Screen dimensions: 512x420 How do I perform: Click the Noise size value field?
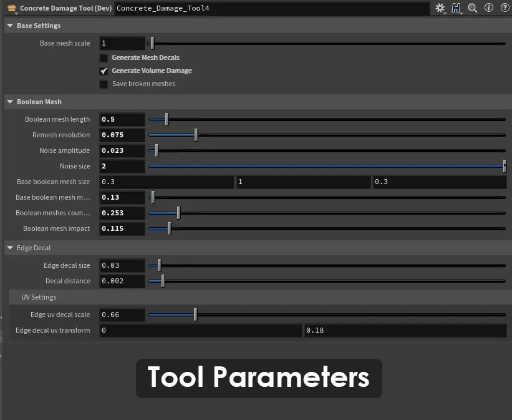[122, 166]
